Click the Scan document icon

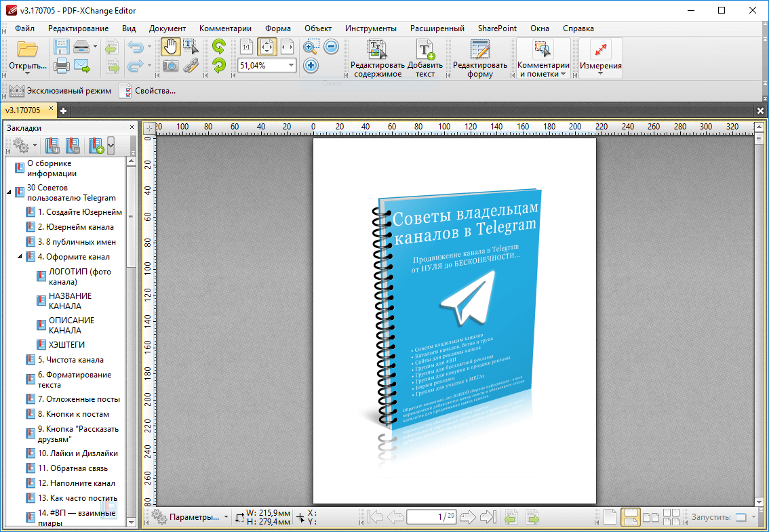click(82, 47)
